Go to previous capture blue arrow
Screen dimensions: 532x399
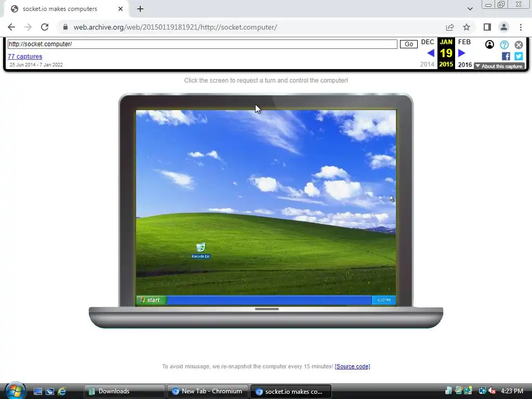[431, 53]
